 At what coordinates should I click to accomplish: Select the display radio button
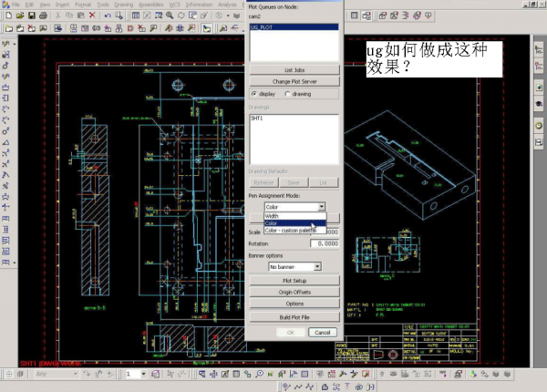click(x=254, y=93)
